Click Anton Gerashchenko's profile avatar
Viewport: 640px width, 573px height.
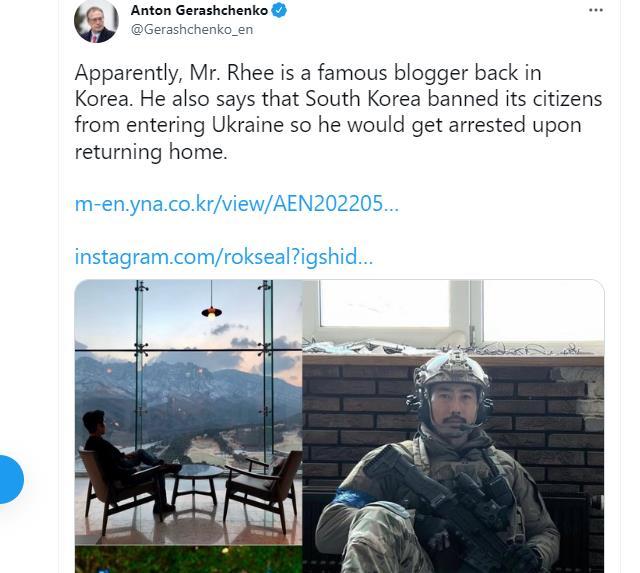[x=96, y=21]
